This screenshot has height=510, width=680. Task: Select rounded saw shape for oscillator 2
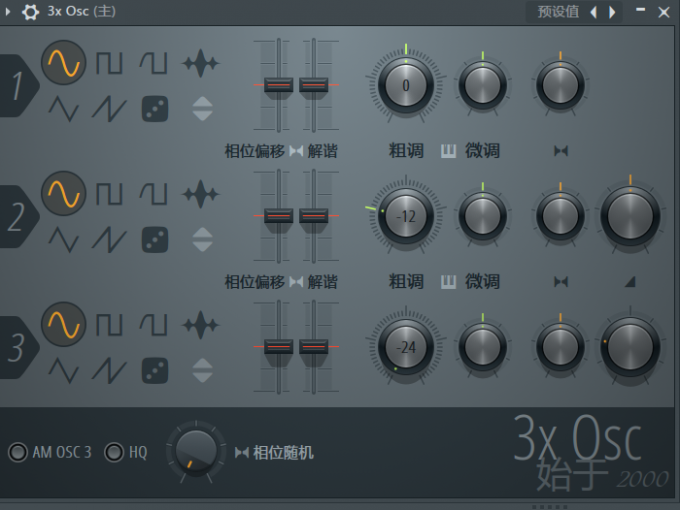tap(154, 194)
